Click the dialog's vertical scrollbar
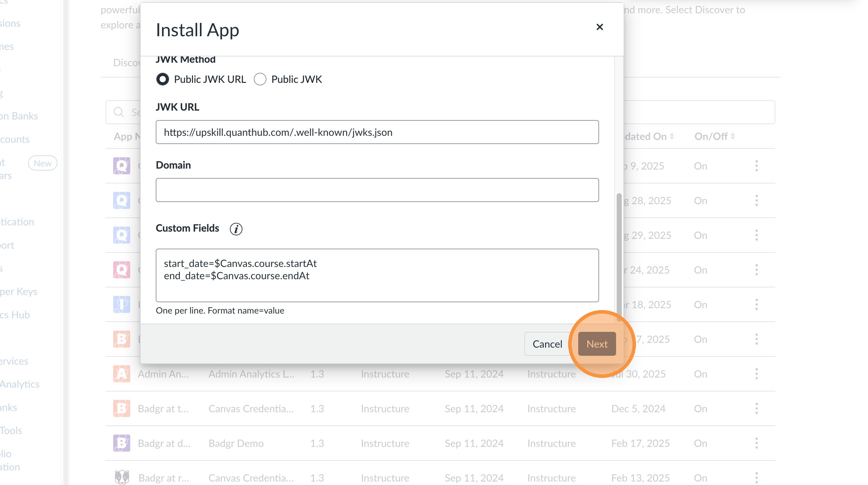Image resolution: width=868 pixels, height=485 pixels. click(x=619, y=256)
